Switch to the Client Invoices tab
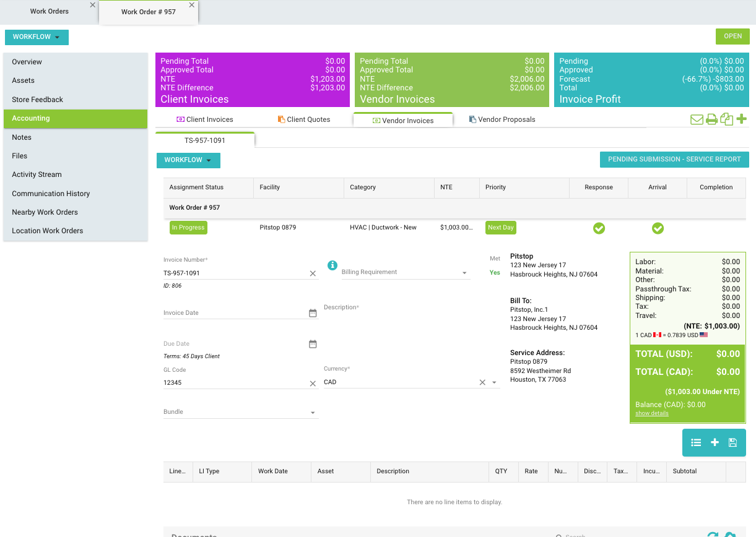This screenshot has width=756, height=537. point(205,119)
